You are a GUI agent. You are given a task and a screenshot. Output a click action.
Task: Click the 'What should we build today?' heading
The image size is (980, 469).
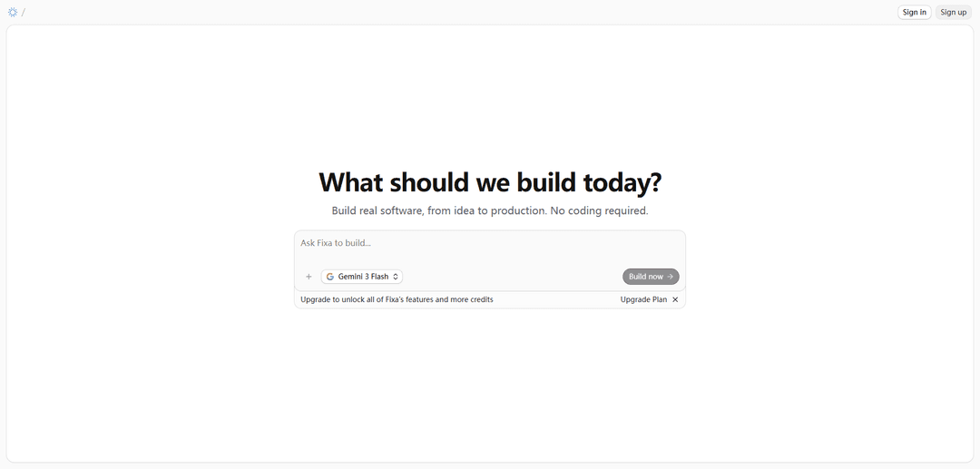pyautogui.click(x=490, y=182)
